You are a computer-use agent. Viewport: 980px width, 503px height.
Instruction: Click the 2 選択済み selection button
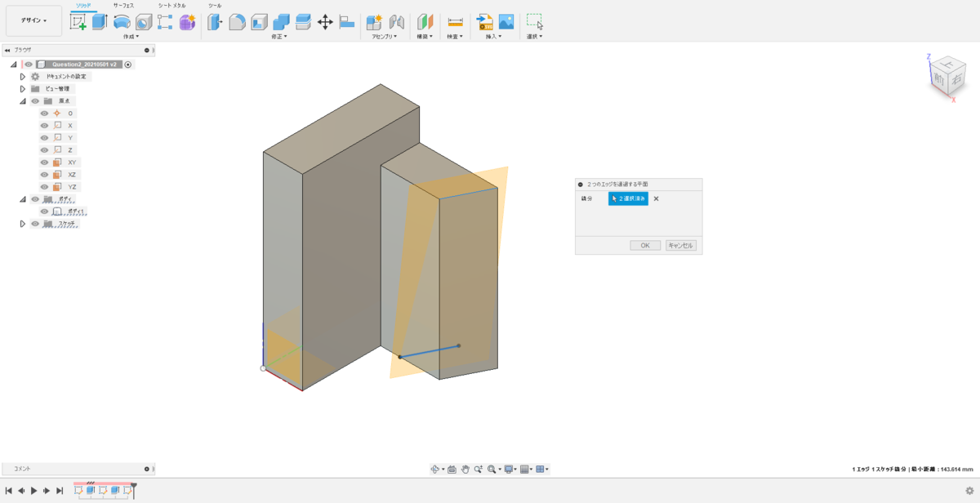click(628, 198)
